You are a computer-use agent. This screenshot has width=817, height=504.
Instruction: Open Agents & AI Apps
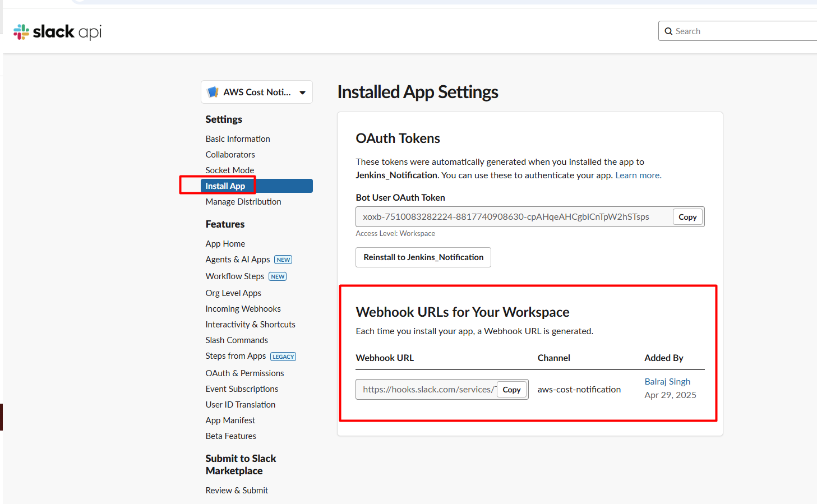[238, 260]
